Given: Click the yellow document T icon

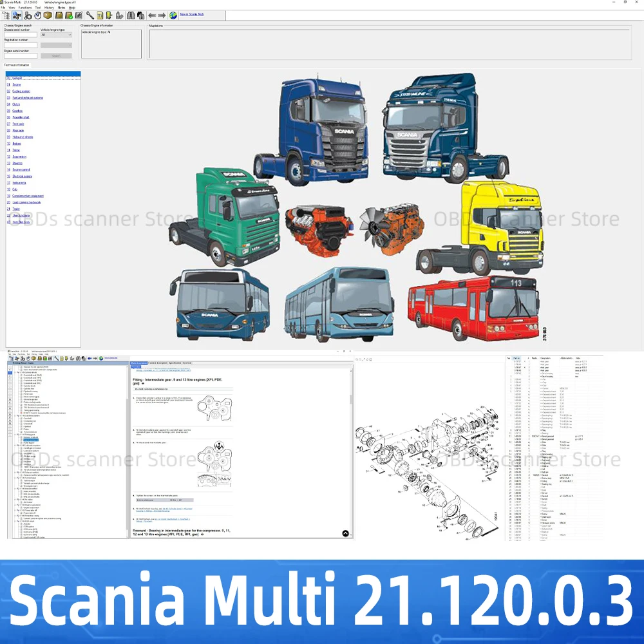Looking at the screenshot, I should click(100, 15).
